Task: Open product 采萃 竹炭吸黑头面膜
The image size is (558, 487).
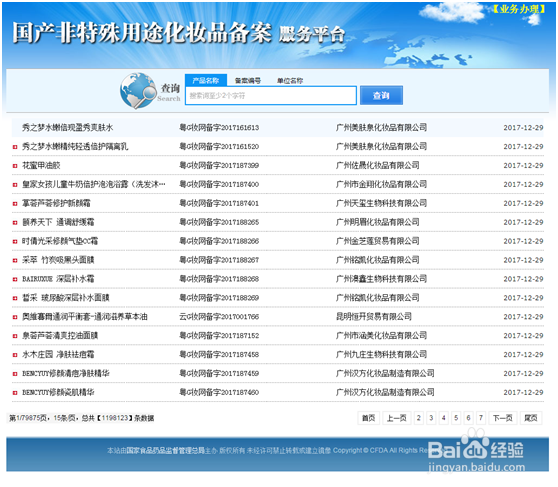Action: coord(58,260)
